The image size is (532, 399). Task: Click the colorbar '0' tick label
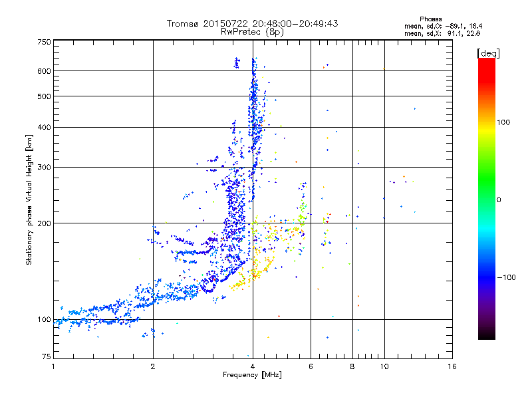499,200
